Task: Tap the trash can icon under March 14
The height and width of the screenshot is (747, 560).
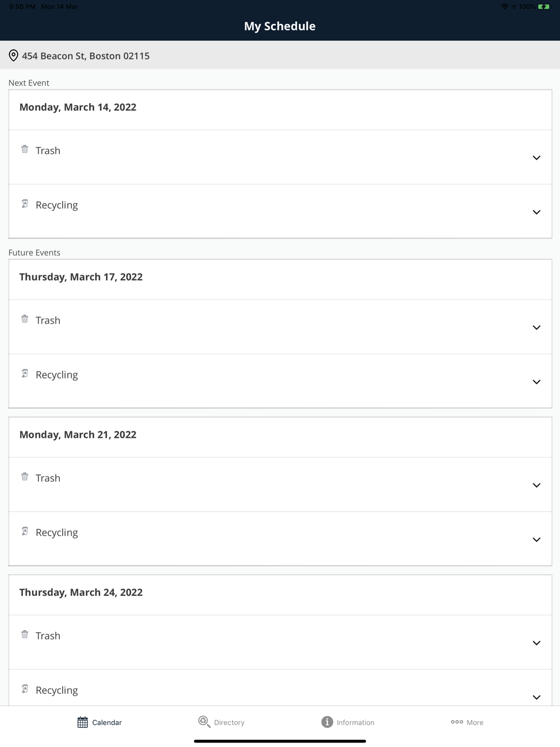Action: tap(25, 149)
